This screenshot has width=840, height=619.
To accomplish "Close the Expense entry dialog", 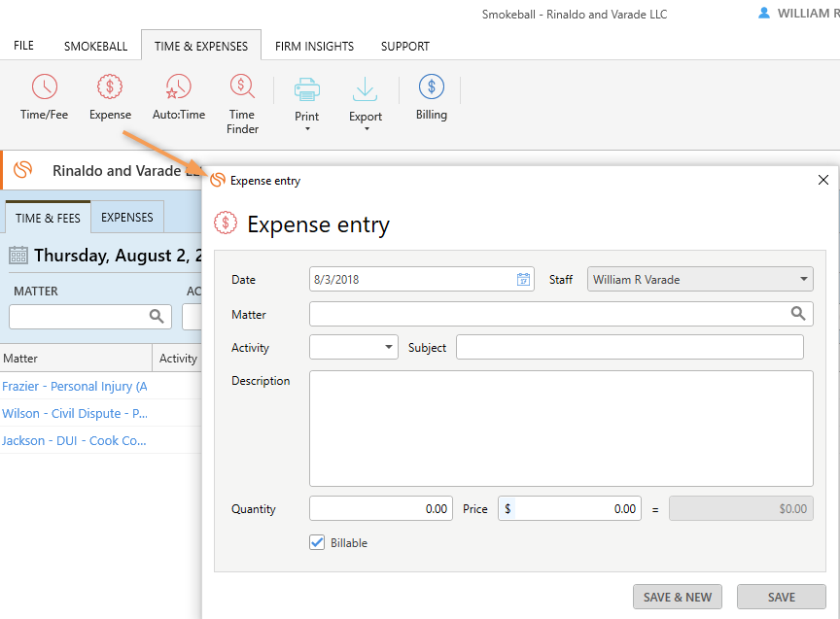I will coord(823,180).
